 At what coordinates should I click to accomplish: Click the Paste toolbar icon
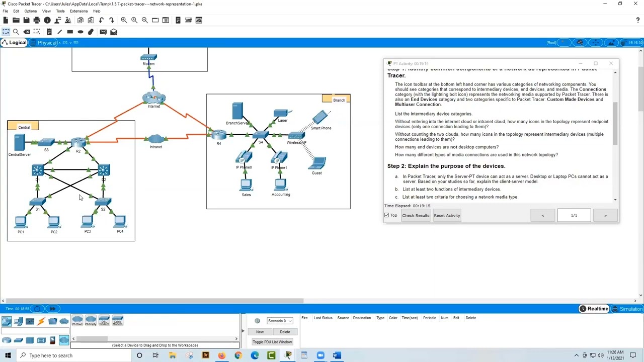[x=91, y=20]
